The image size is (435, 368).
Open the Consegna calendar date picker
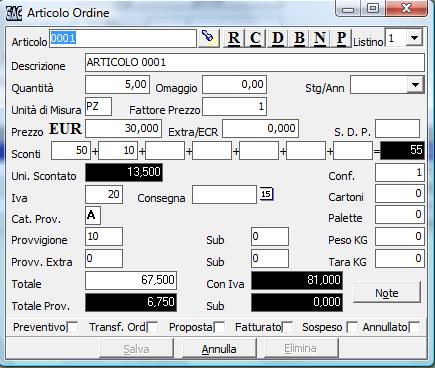(x=266, y=194)
